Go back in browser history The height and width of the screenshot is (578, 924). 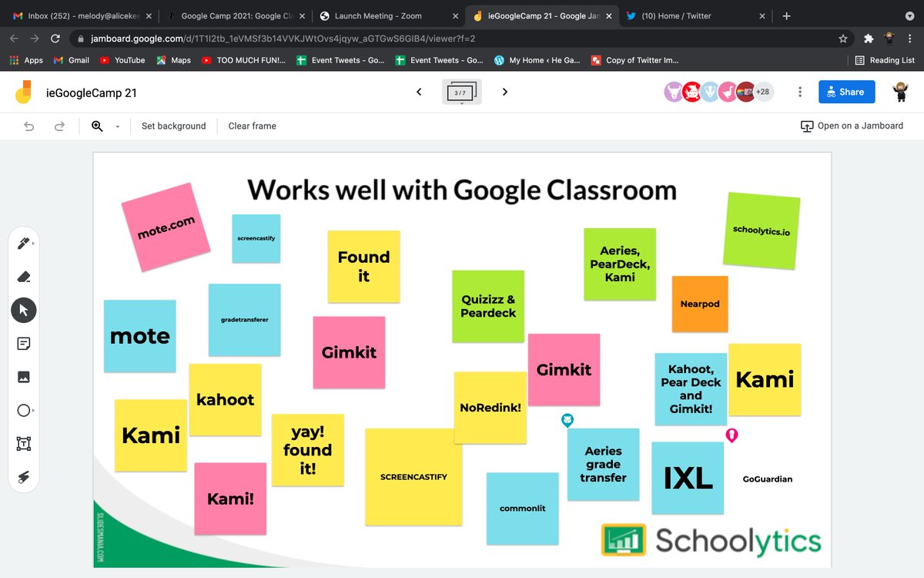[x=15, y=38]
